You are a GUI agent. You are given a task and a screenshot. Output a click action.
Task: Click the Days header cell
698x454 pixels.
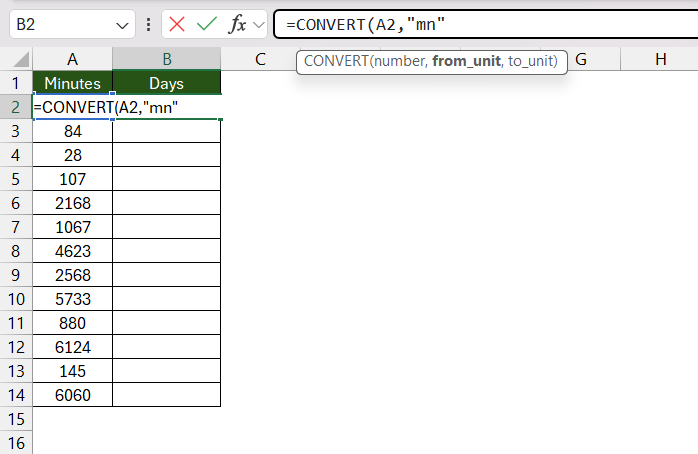point(166,83)
